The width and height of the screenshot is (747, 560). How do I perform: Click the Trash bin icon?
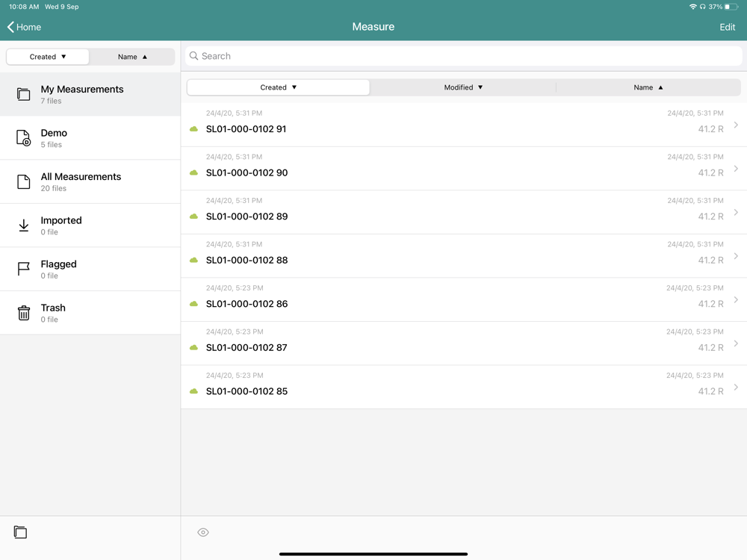pyautogui.click(x=23, y=313)
